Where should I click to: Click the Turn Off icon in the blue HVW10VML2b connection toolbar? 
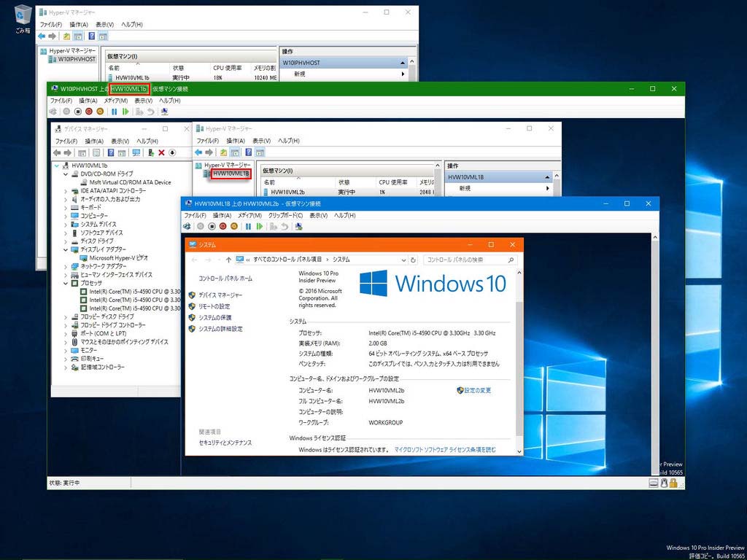point(212,226)
